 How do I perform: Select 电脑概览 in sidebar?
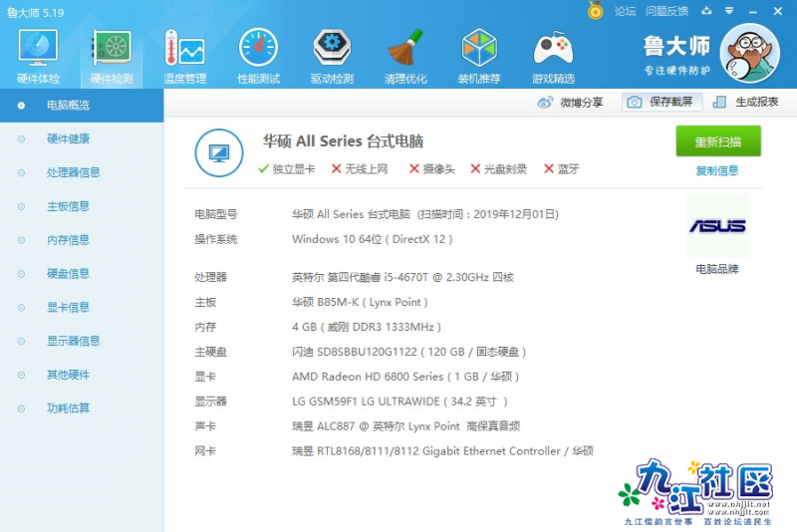coord(82,106)
